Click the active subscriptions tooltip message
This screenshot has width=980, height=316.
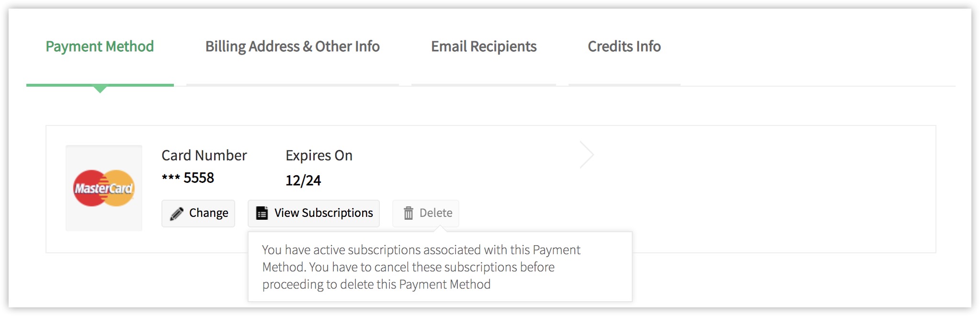(x=421, y=267)
